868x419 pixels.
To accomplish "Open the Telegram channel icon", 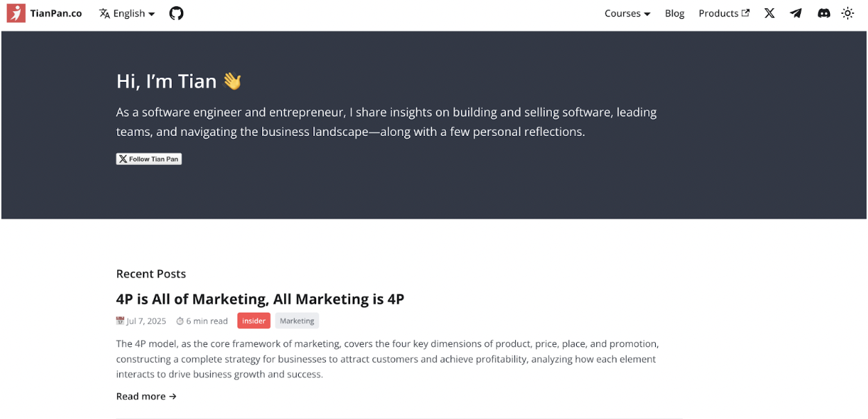I will [x=796, y=13].
